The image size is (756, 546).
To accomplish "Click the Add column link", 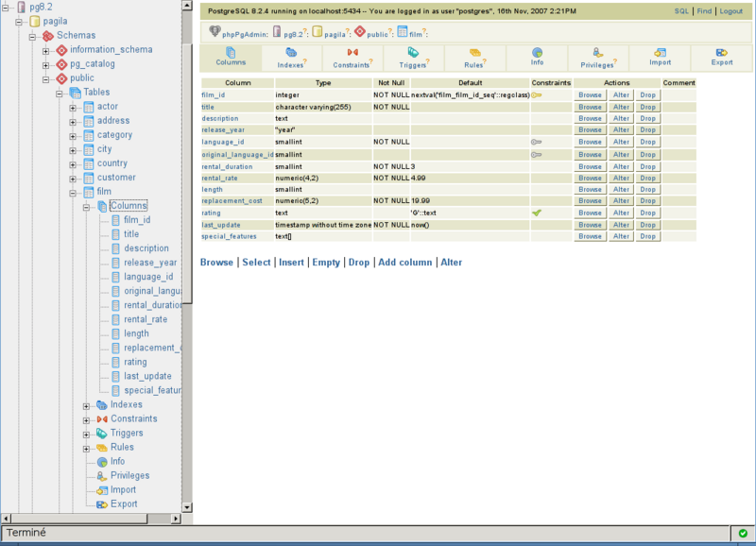I will point(405,263).
